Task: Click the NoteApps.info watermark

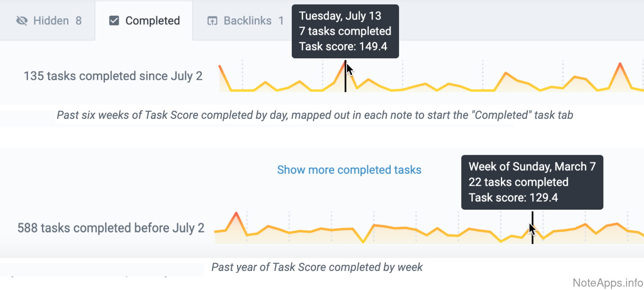Action: (608, 283)
